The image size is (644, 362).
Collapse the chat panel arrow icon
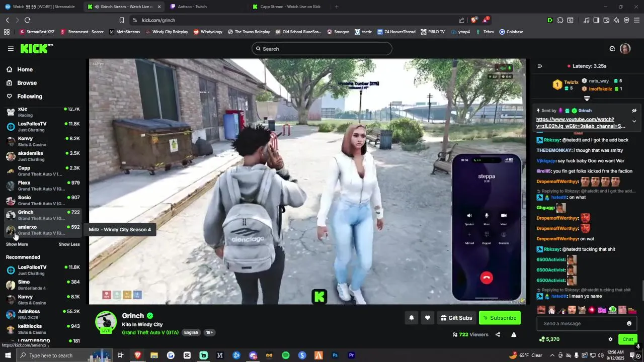pos(540,66)
